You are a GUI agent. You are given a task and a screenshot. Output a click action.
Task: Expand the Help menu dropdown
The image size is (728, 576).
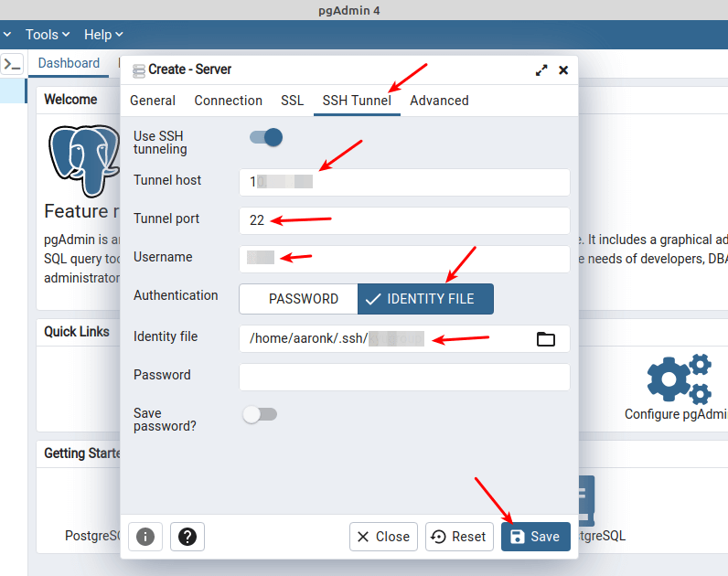click(103, 35)
